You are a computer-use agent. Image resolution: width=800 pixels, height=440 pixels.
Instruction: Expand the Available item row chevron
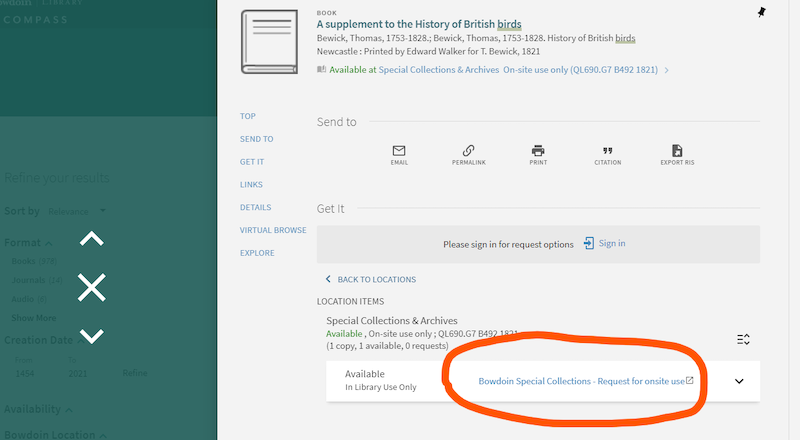[x=739, y=381]
